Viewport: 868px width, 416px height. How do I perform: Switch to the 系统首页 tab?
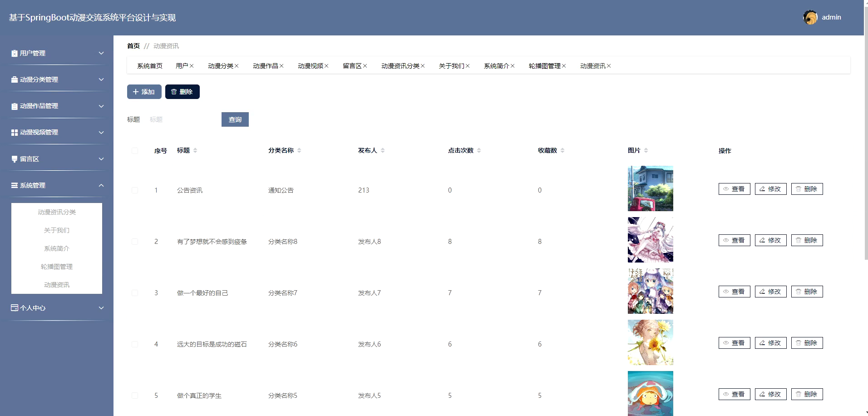coord(150,65)
